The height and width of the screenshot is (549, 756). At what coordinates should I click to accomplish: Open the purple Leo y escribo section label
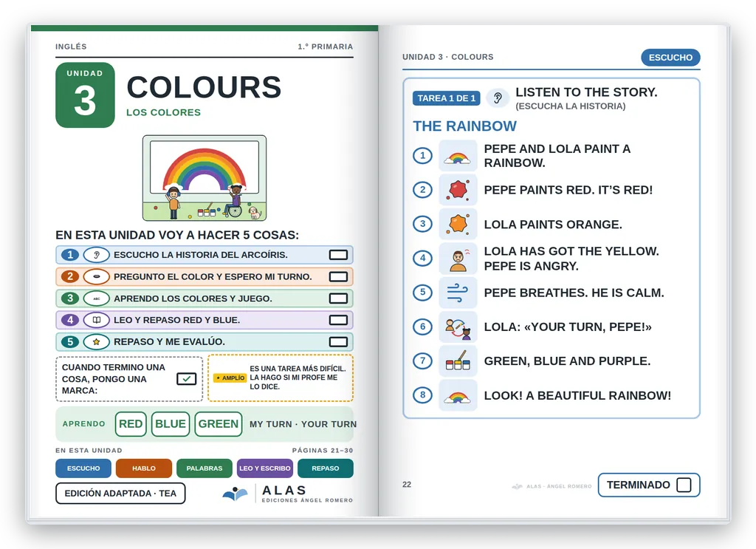click(265, 468)
